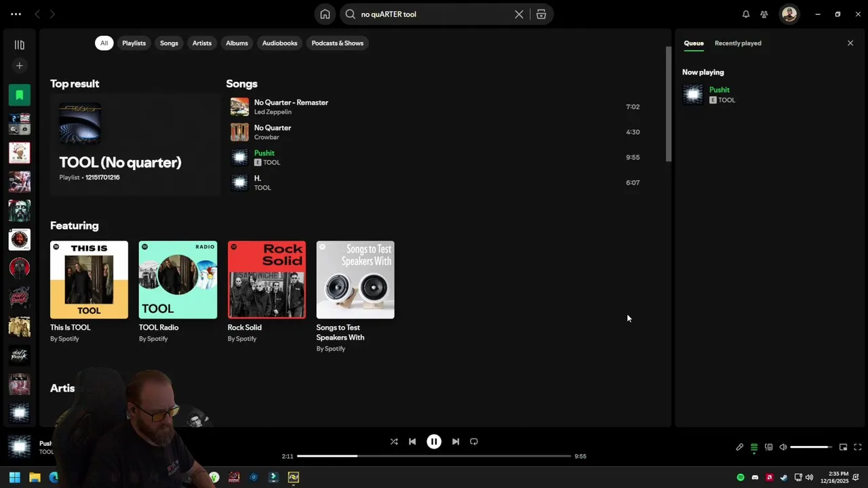
Task: Open the three-dot app menu
Action: [16, 14]
